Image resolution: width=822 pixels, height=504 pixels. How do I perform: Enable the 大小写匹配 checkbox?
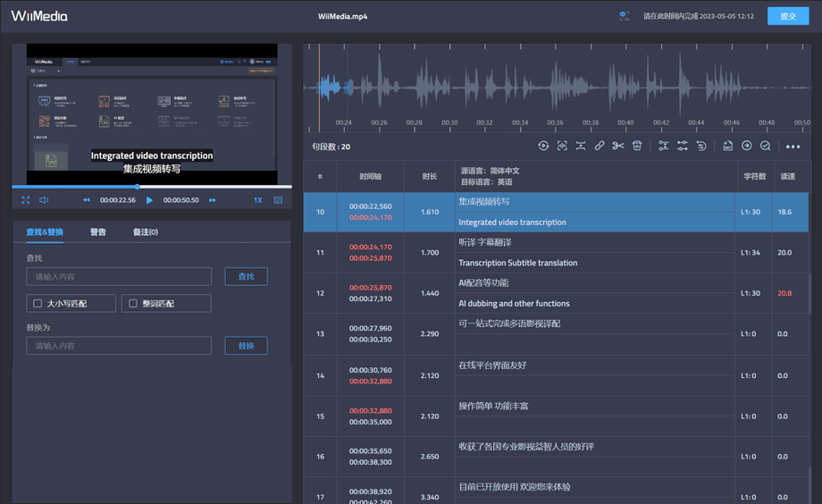tap(38, 303)
